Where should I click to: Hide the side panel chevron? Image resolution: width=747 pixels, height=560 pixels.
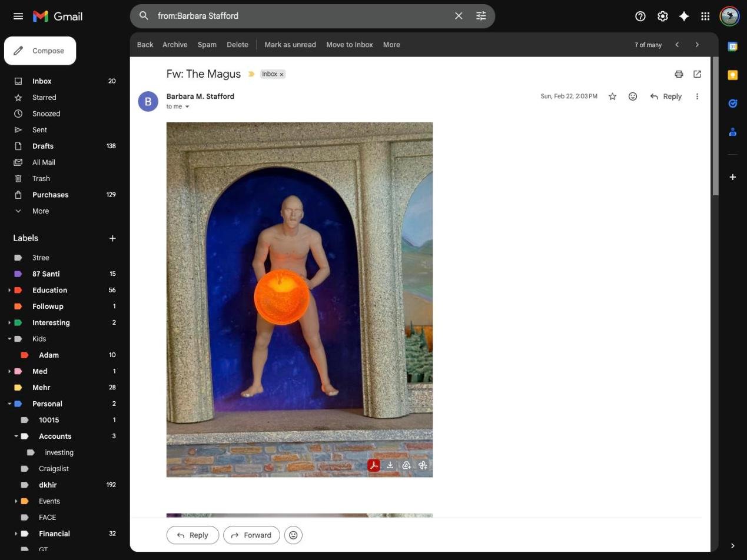click(732, 546)
